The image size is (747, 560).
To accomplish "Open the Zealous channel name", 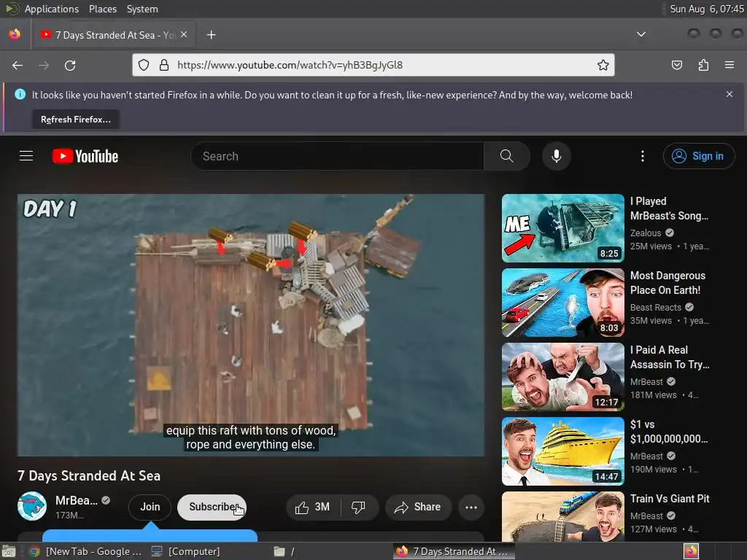I will point(646,233).
